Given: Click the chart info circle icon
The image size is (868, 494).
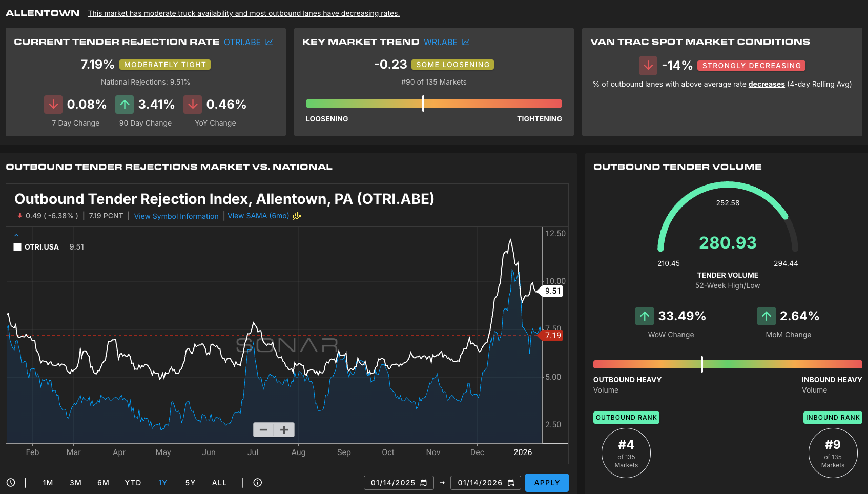Looking at the screenshot, I should pyautogui.click(x=258, y=483).
